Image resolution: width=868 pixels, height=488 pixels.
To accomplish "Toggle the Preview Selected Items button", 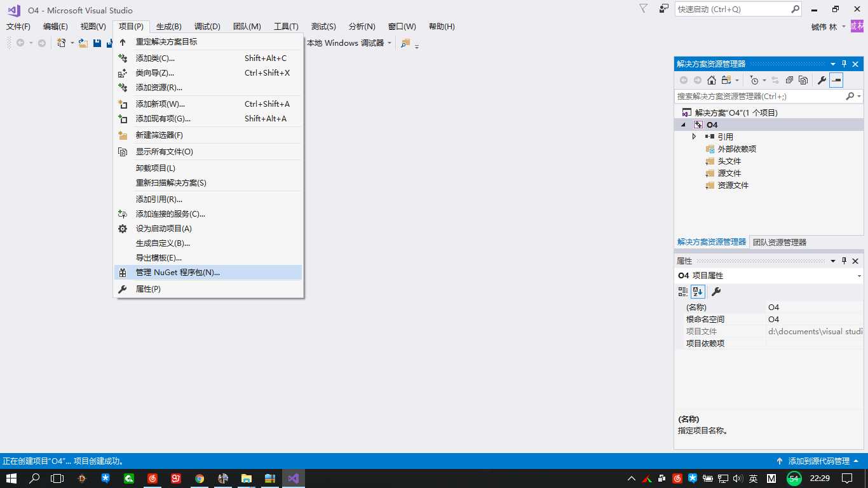I will [x=836, y=80].
